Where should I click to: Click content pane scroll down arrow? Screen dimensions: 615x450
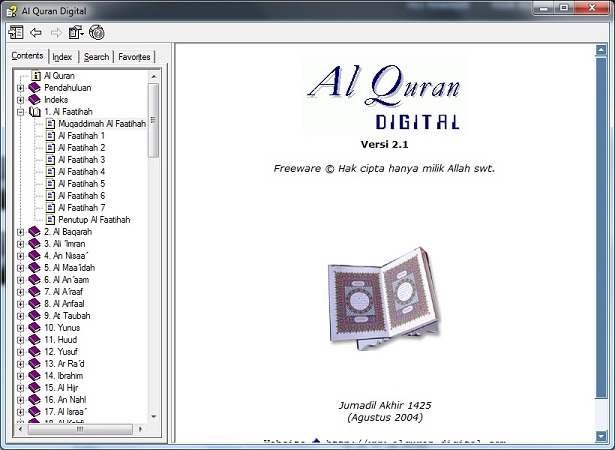(601, 435)
